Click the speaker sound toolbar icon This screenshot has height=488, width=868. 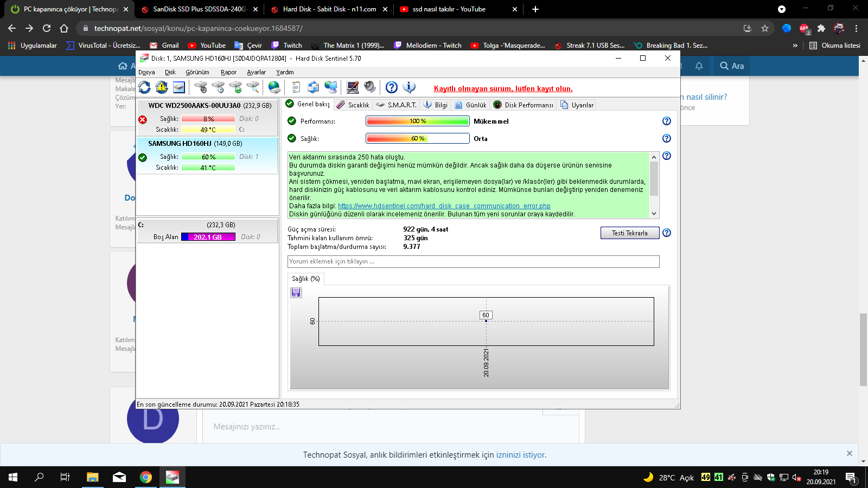click(370, 87)
